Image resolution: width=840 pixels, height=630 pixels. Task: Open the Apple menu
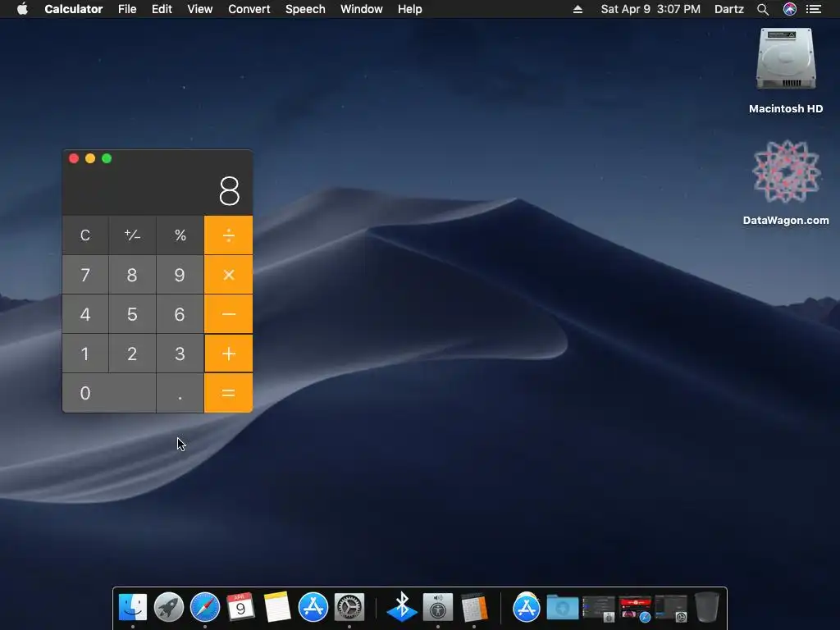(22, 9)
